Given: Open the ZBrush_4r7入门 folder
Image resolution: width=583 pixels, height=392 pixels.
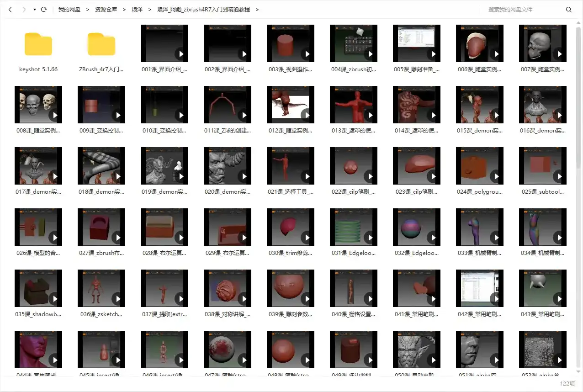Looking at the screenshot, I should coord(101,44).
